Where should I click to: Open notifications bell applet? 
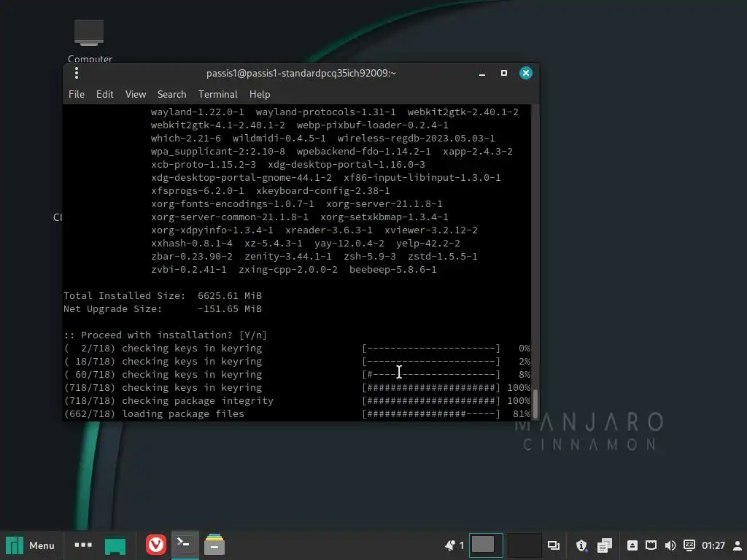[454, 545]
